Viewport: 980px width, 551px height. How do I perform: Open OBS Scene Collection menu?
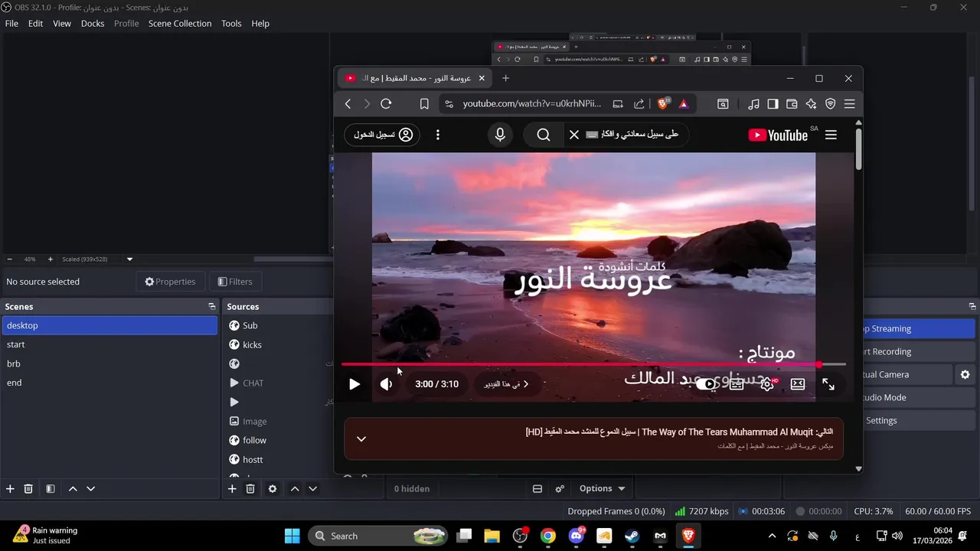click(x=180, y=24)
